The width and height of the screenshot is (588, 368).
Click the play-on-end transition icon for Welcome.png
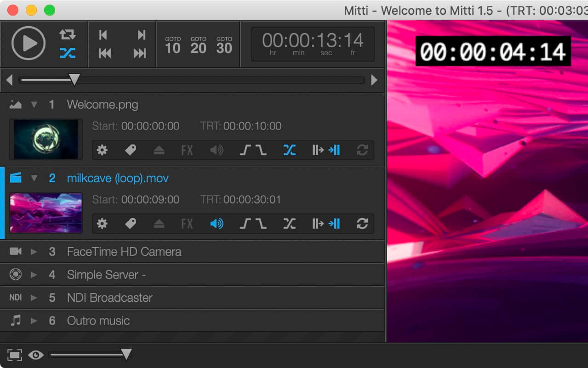coord(318,150)
